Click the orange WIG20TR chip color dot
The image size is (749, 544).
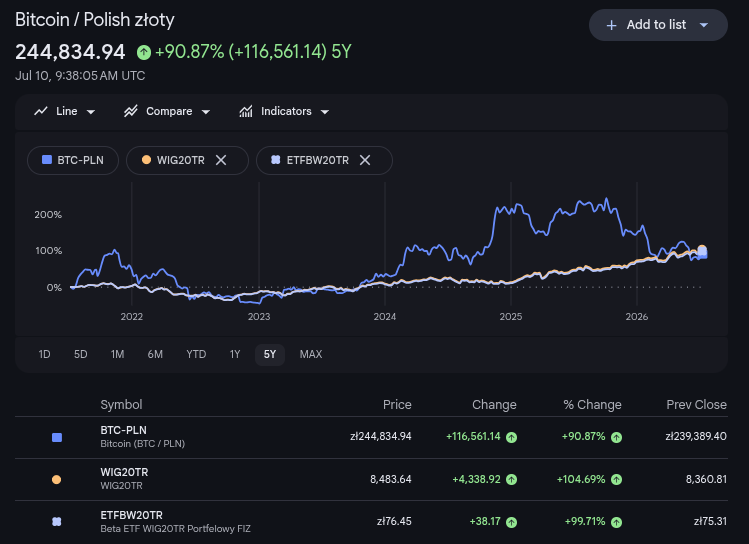[146, 160]
